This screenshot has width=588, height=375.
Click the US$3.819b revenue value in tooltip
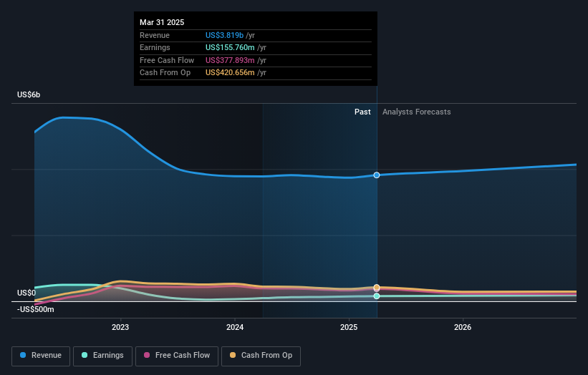point(224,35)
